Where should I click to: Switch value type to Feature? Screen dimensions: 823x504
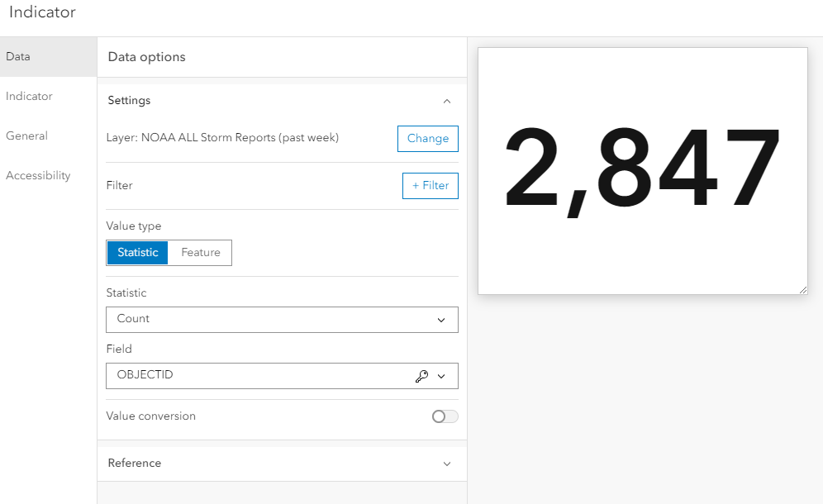[x=199, y=252]
